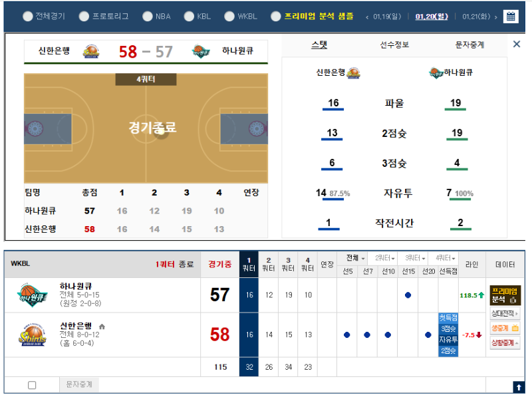This screenshot has width=532, height=399.
Task: Click the 경기종료 text on court
Action: click(152, 128)
